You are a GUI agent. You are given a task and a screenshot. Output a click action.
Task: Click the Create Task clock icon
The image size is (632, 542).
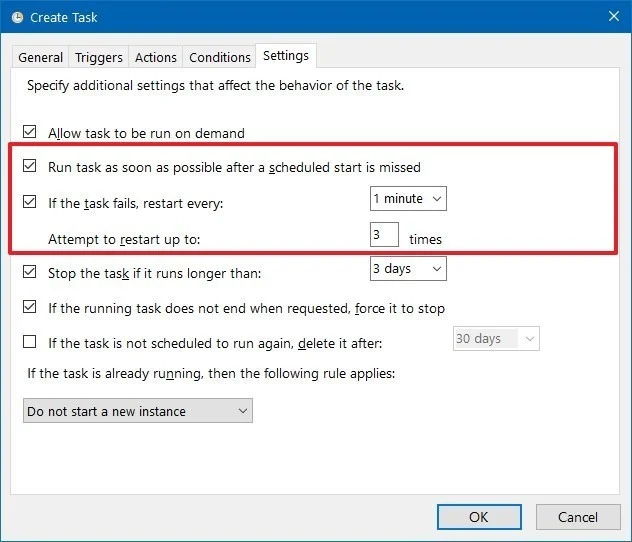[x=17, y=17]
